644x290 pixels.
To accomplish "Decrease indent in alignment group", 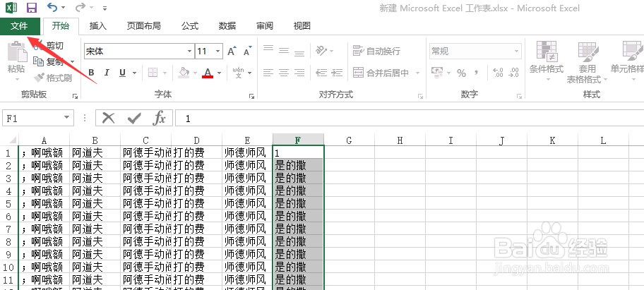I will pyautogui.click(x=321, y=73).
